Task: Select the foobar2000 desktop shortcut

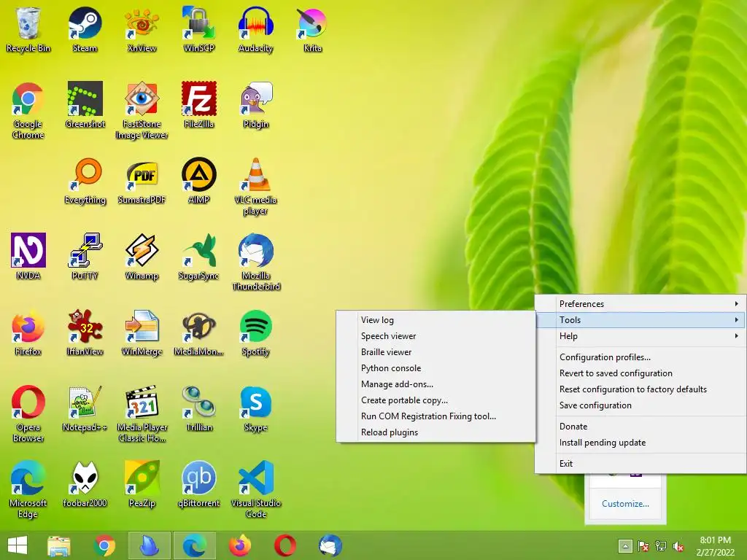Action: click(x=85, y=484)
